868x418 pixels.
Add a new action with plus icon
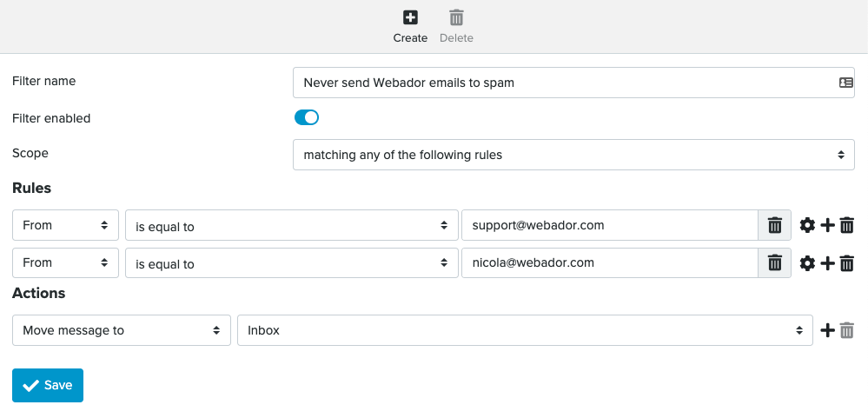click(x=827, y=330)
